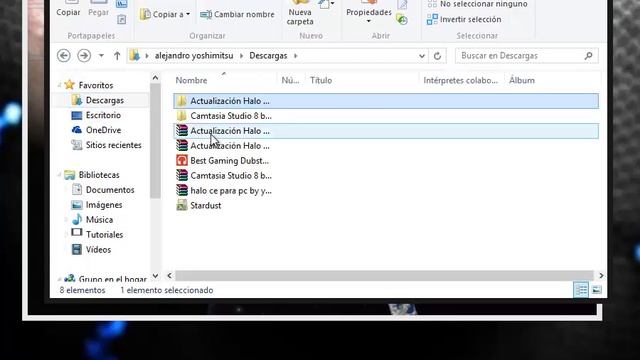Click the horizontal scrollbar right arrow

point(601,276)
